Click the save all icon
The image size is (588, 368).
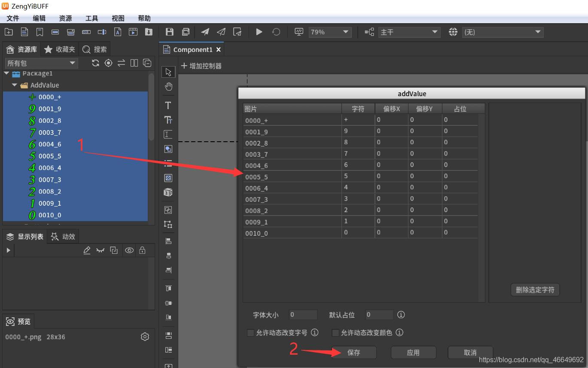click(x=186, y=32)
